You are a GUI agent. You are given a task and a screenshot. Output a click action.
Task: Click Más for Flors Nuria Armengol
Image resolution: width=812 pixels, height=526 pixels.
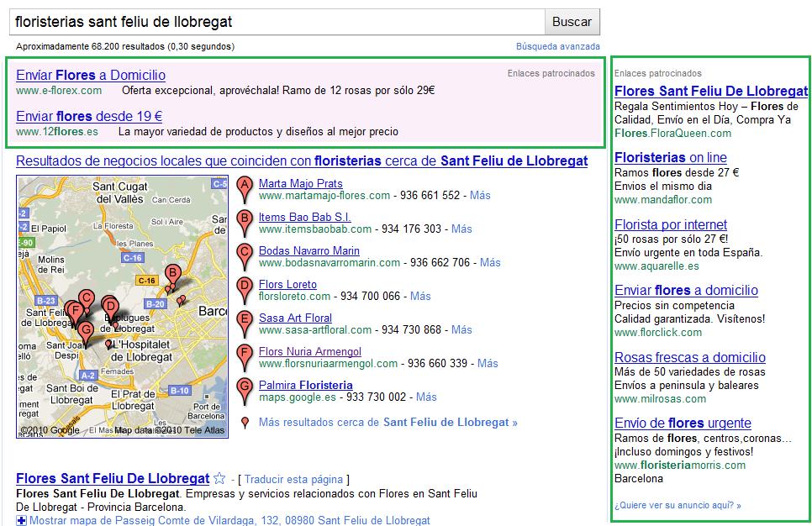point(488,364)
